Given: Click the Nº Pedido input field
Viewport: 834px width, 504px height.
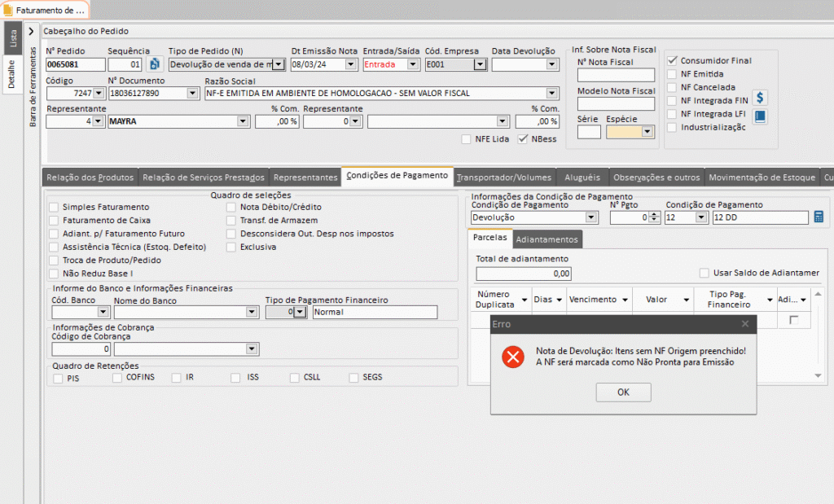Looking at the screenshot, I should coord(76,64).
